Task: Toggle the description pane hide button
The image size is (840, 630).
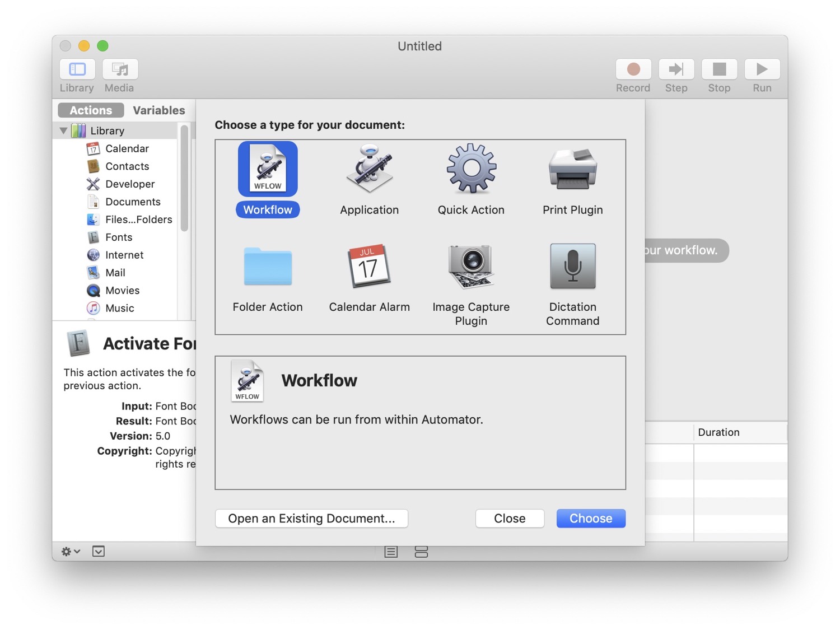Action: pyautogui.click(x=99, y=552)
